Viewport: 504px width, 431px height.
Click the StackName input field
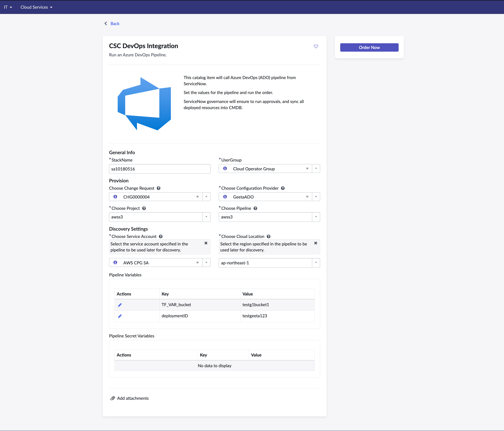coord(160,169)
